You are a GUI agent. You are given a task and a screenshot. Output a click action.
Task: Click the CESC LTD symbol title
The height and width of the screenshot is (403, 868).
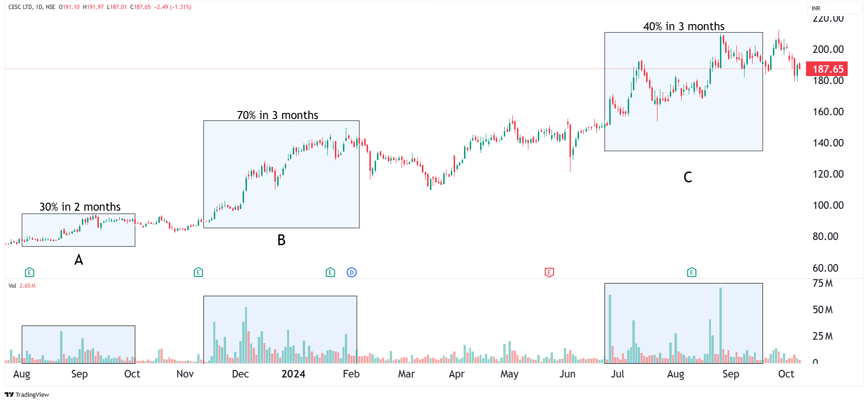point(20,7)
